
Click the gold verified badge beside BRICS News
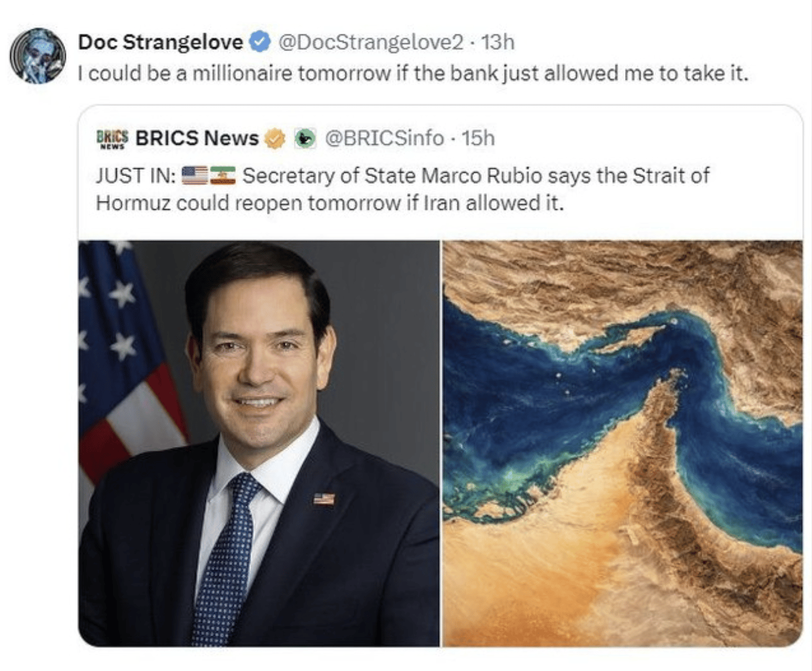click(x=275, y=139)
